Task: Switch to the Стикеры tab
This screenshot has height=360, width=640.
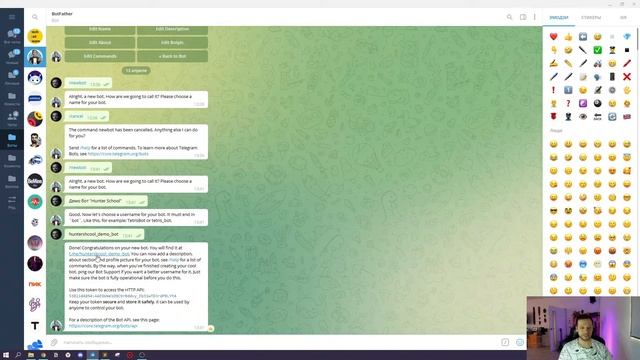Action: (x=591, y=18)
